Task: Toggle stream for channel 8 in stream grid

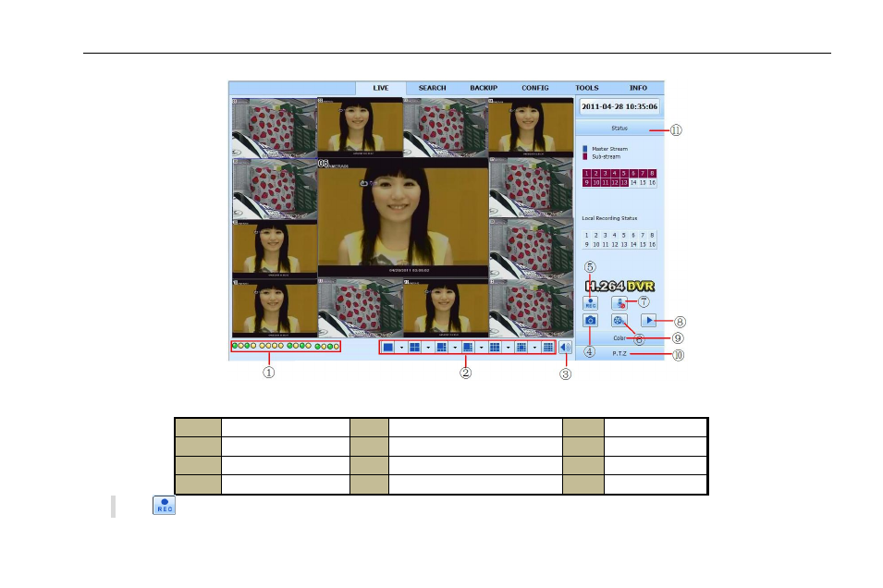Action: [x=652, y=174]
